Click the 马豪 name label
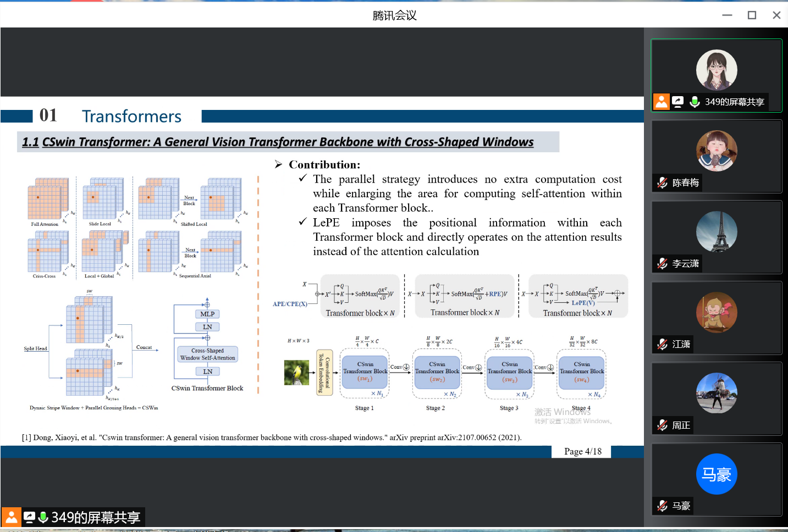 [x=681, y=506]
